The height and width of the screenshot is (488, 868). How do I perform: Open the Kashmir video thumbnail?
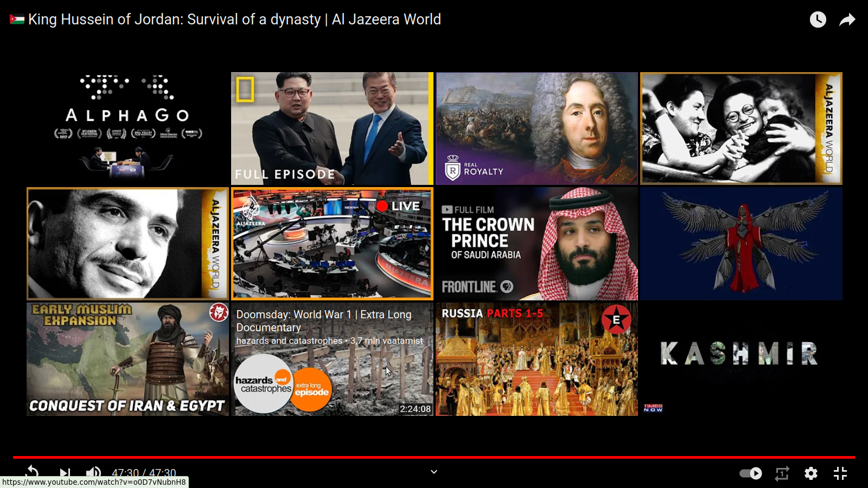click(x=741, y=359)
